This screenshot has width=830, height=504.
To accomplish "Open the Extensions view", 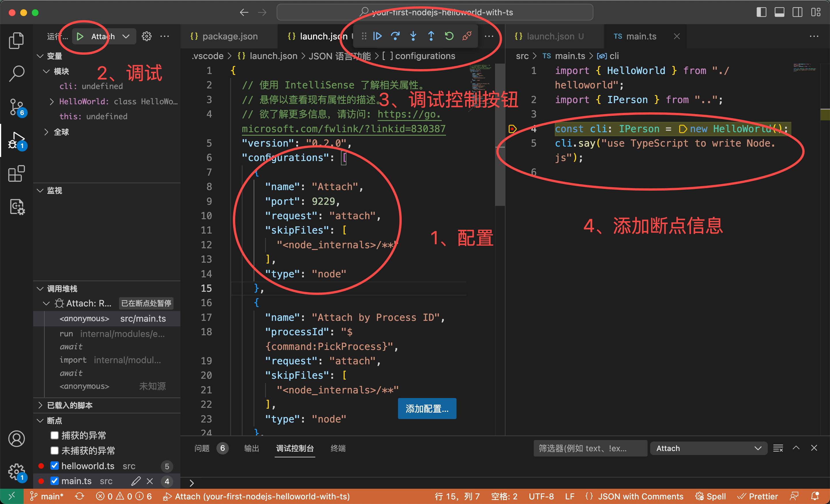I will tap(16, 173).
